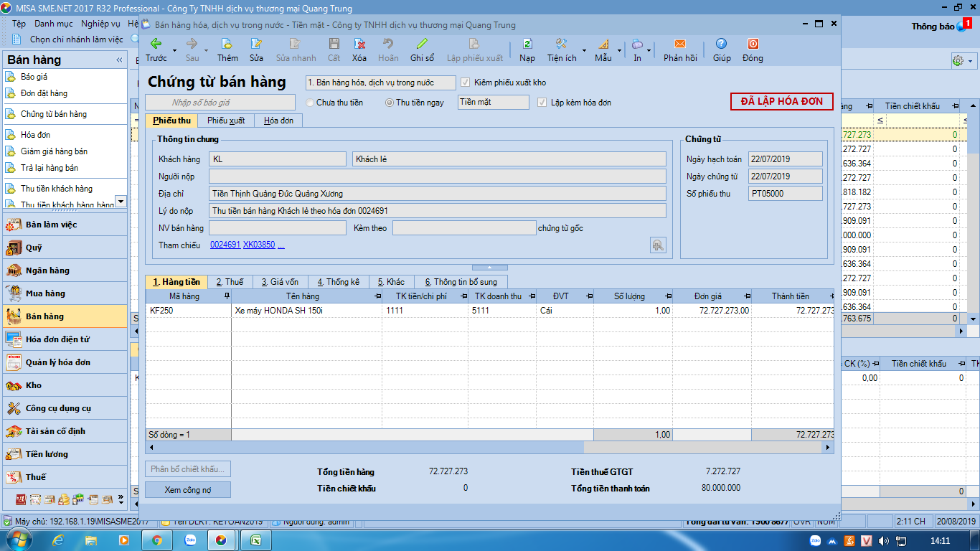The image size is (980, 551).
Task: Select the Chưa thu tiền radio button
Action: click(x=311, y=103)
